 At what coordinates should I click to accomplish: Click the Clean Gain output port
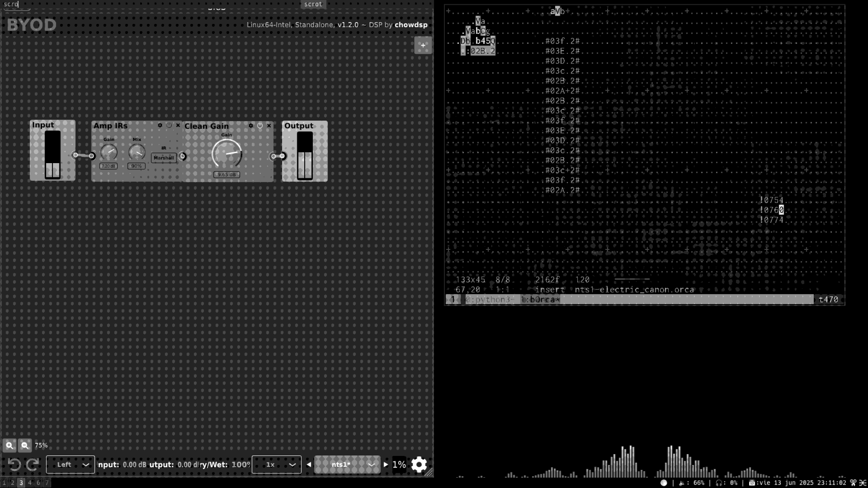click(x=273, y=156)
